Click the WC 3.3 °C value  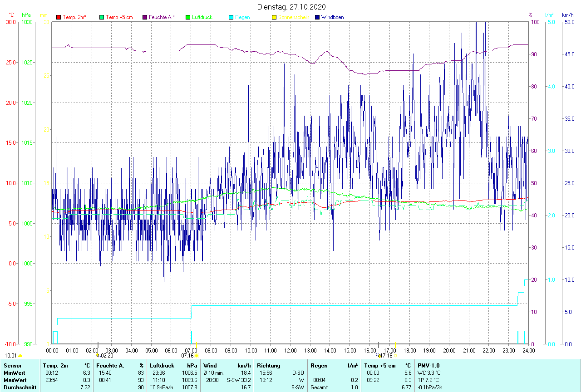(x=429, y=373)
